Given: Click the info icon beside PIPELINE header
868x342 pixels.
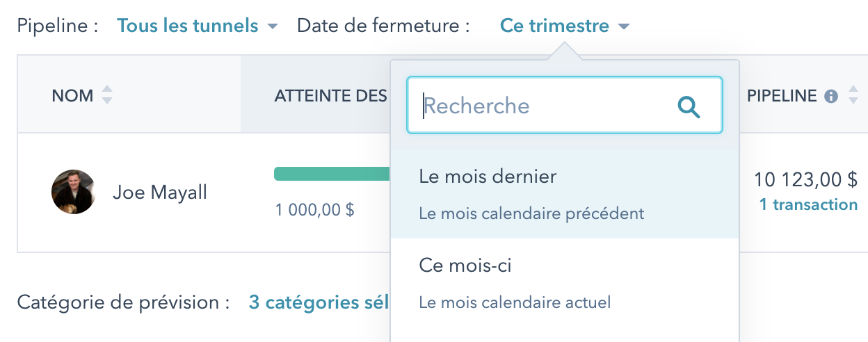Looking at the screenshot, I should [830, 97].
